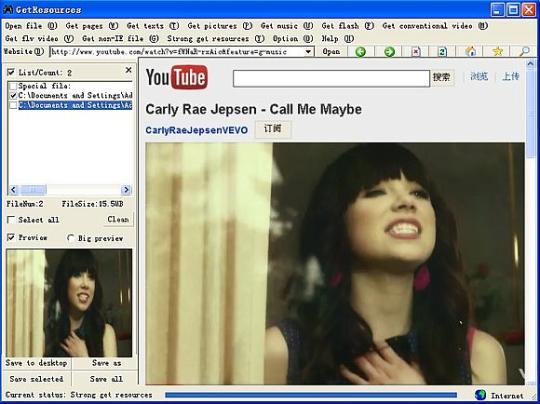Click the FileNum:2 text

pyautogui.click(x=25, y=204)
